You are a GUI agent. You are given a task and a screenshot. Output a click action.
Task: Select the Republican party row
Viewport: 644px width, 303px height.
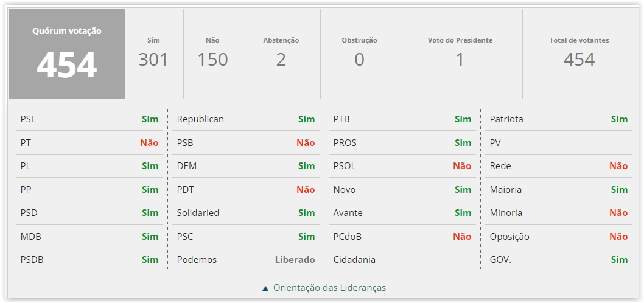tap(245, 119)
